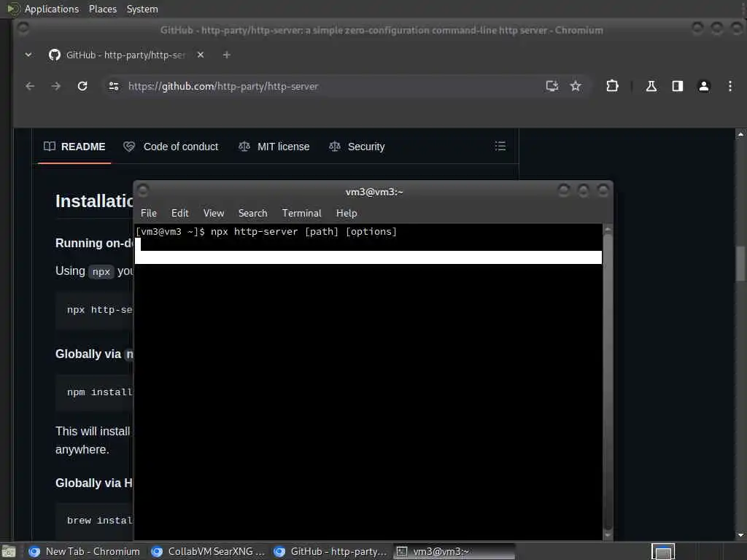Click the inline npx code in README
Image resolution: width=747 pixels, height=560 pixels.
tap(101, 272)
